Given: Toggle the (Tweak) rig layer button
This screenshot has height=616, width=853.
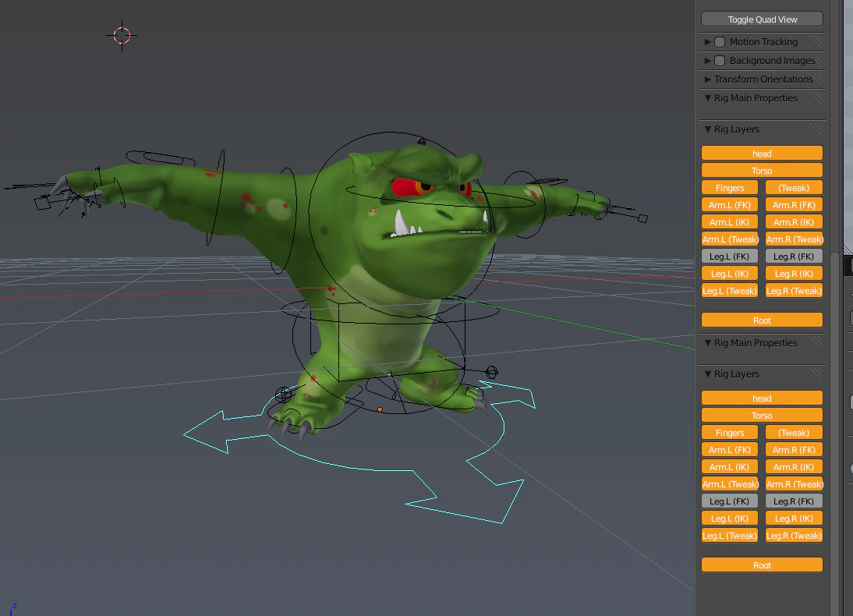Looking at the screenshot, I should pos(794,187).
